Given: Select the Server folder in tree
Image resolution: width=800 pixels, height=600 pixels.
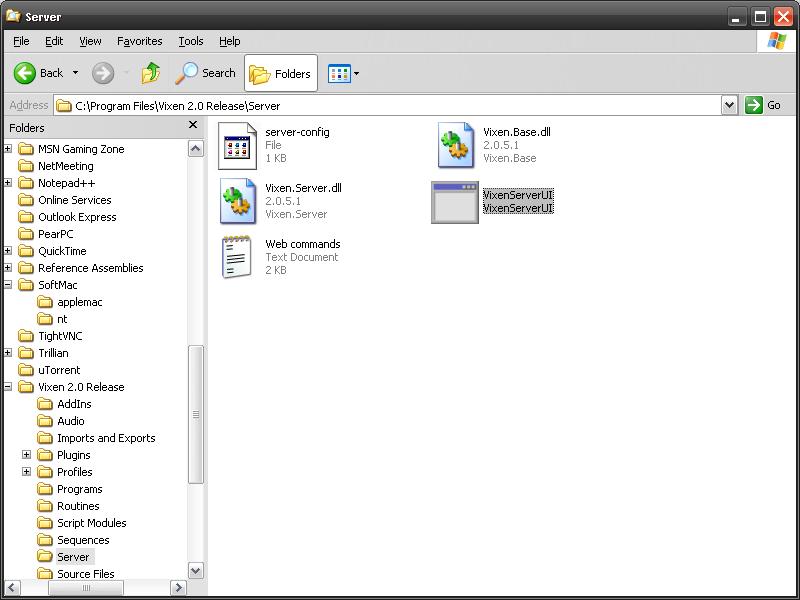Looking at the screenshot, I should click(66, 557).
